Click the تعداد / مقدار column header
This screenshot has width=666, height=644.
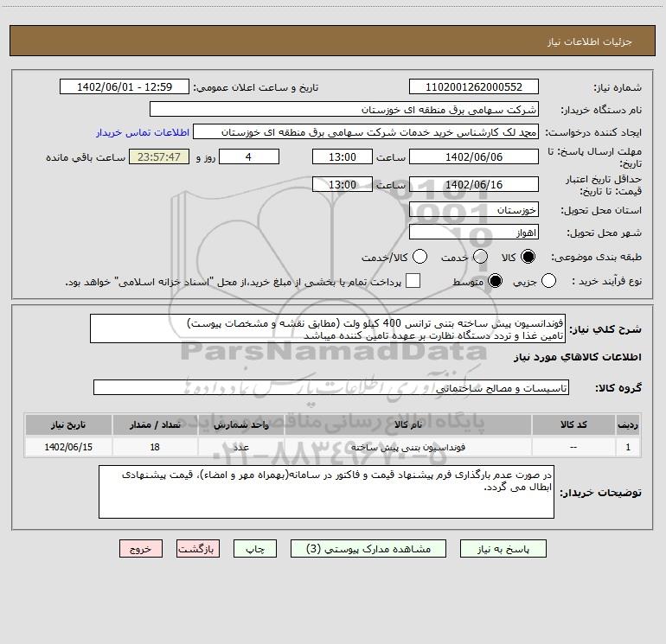point(155,424)
